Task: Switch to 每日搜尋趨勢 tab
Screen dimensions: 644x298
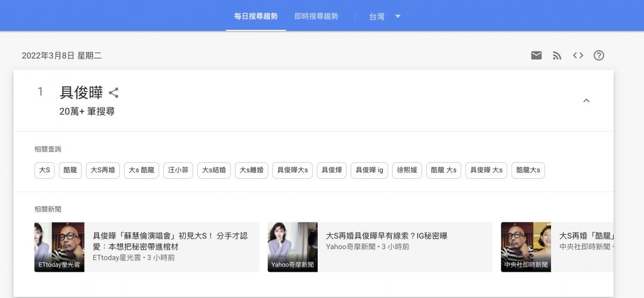Action: coord(256,16)
